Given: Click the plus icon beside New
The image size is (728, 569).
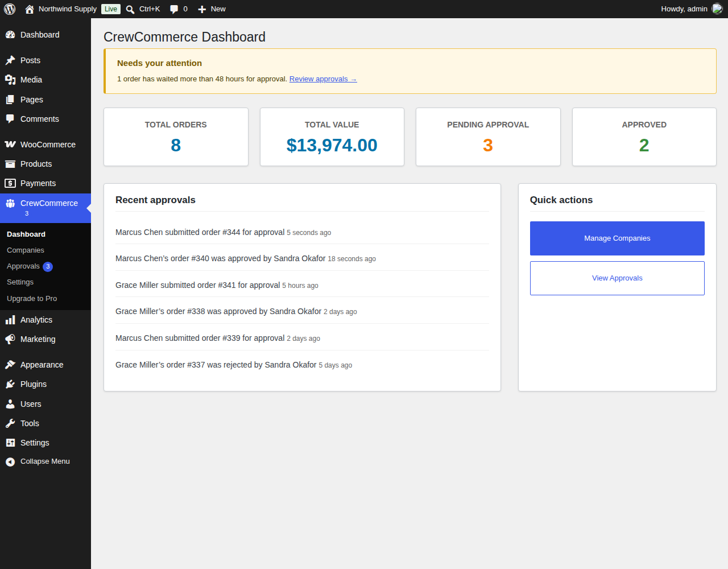Looking at the screenshot, I should [x=202, y=9].
